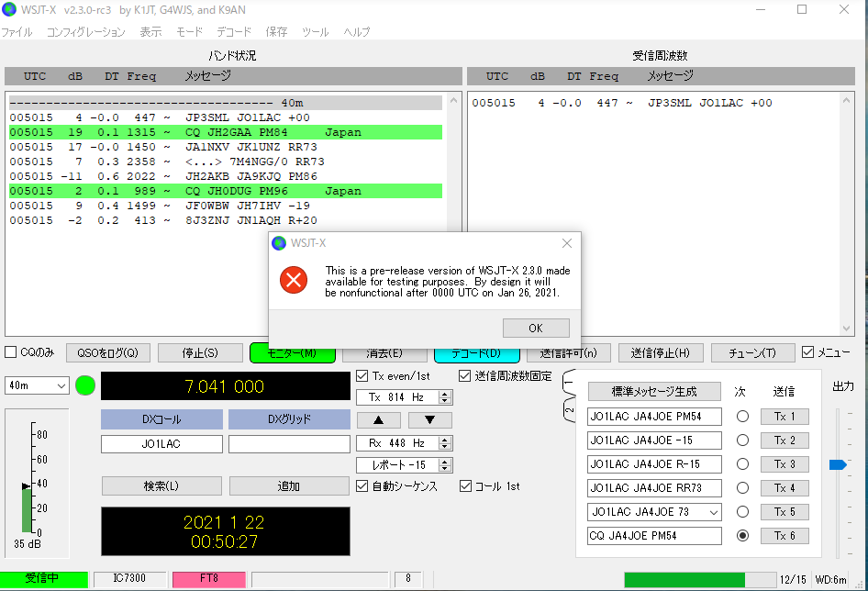Select next radio button for Tx 6

pyautogui.click(x=743, y=536)
